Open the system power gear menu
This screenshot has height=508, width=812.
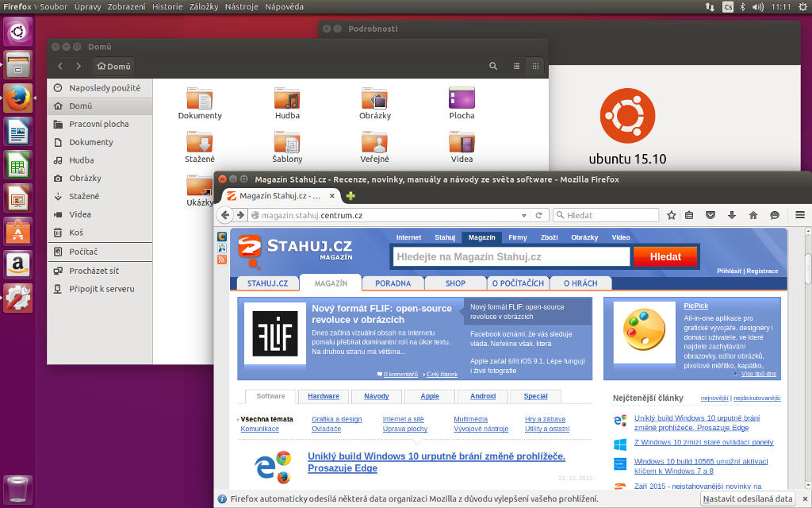click(802, 6)
